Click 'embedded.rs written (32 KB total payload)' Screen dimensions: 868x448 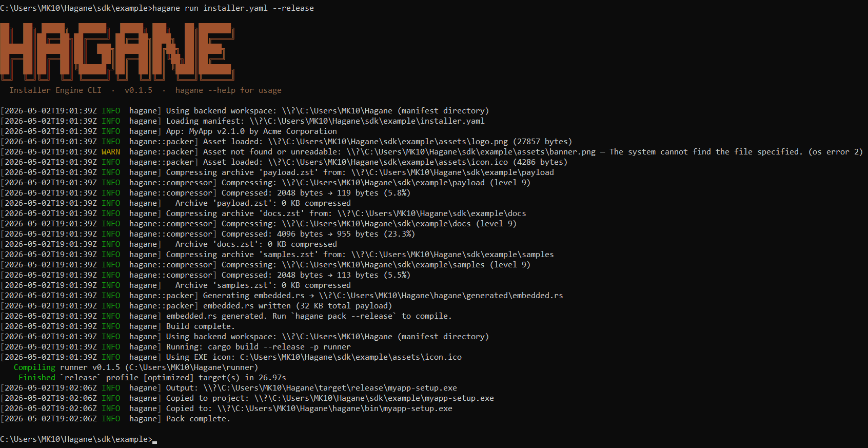click(x=298, y=306)
